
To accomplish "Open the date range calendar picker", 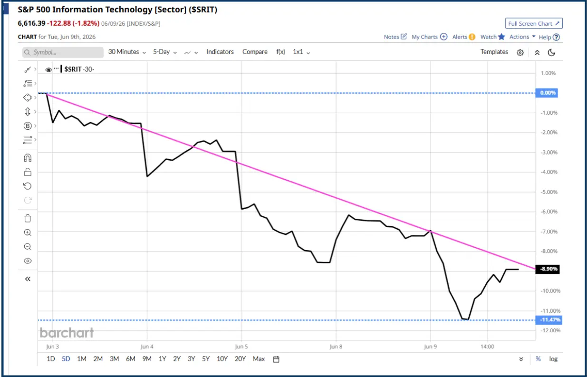I will [276, 359].
